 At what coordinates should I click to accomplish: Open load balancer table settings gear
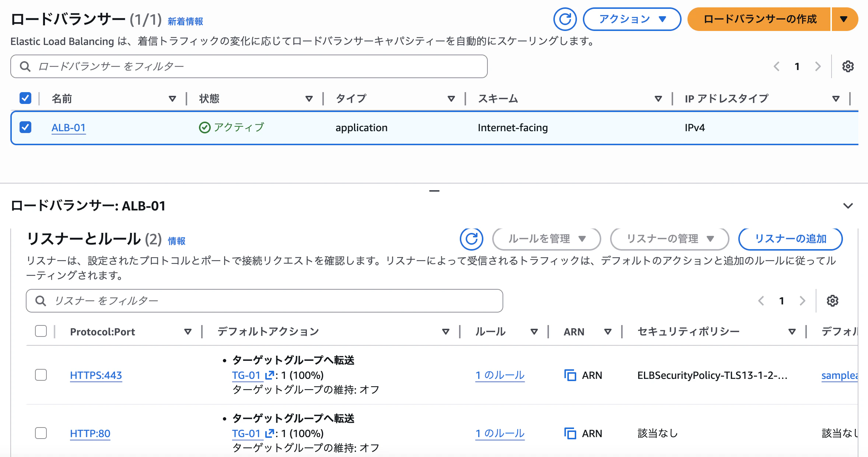pos(848,66)
